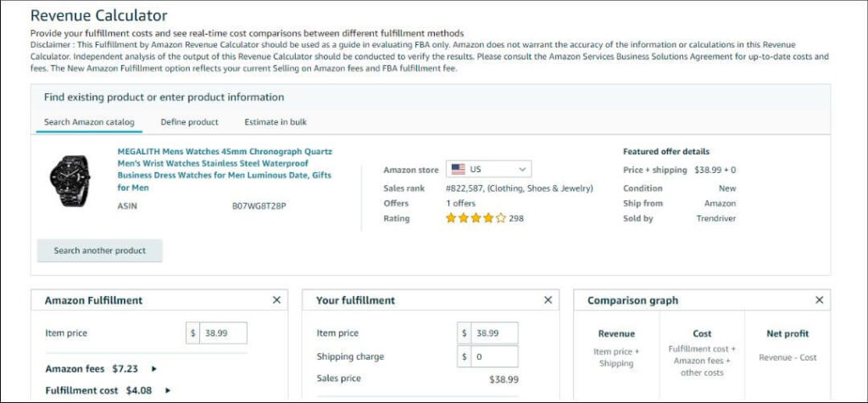This screenshot has width=868, height=403.
Task: Expand the Amazon fees breakdown arrow
Action: (x=154, y=368)
